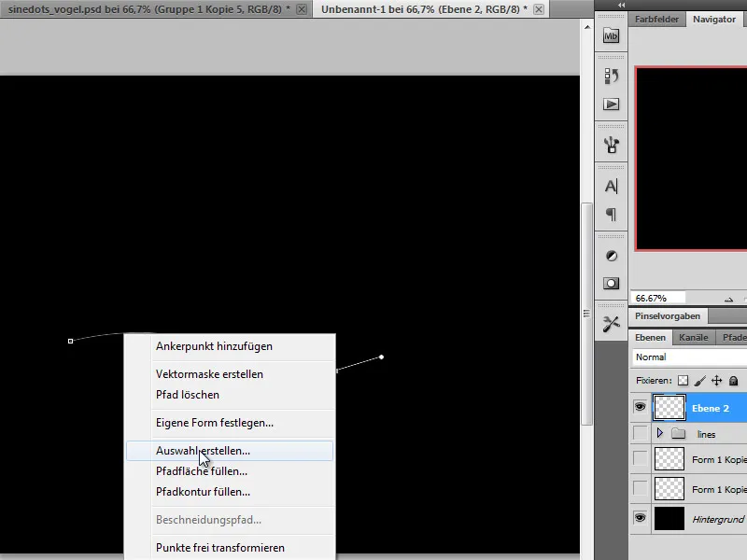Click the vertical canvas scrollbar thumb
Viewport: 747px width, 560px height.
click(x=587, y=315)
